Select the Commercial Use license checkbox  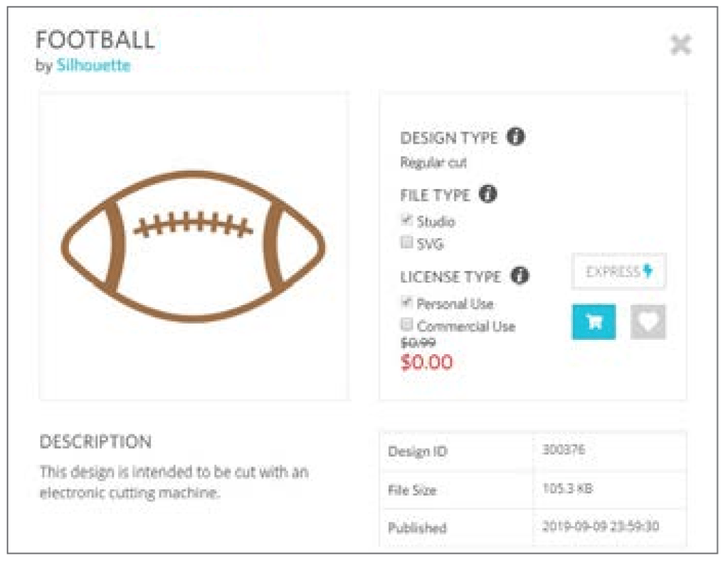(x=407, y=325)
